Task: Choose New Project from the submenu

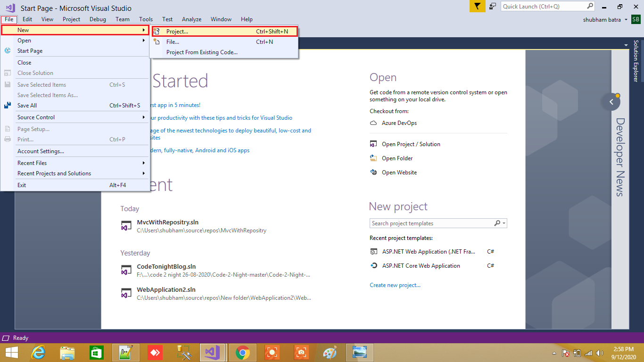Action: (224, 32)
